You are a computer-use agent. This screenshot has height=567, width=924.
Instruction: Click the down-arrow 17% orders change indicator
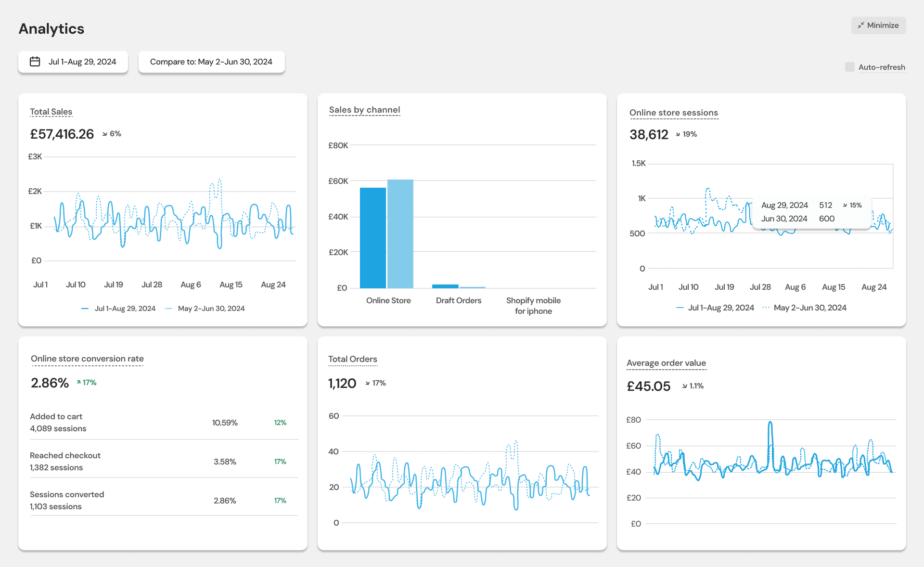tap(375, 383)
